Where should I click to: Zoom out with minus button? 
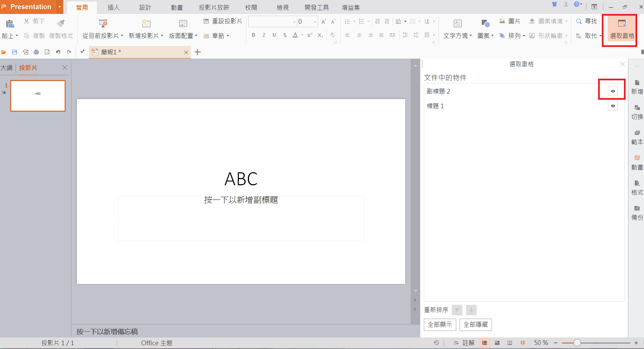[556, 343]
